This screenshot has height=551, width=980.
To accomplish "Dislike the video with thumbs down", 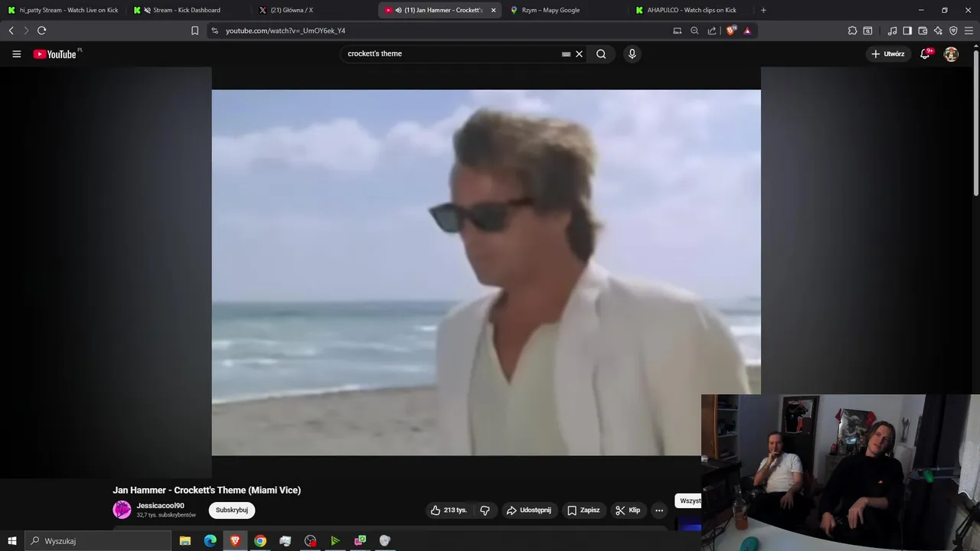I will [485, 510].
